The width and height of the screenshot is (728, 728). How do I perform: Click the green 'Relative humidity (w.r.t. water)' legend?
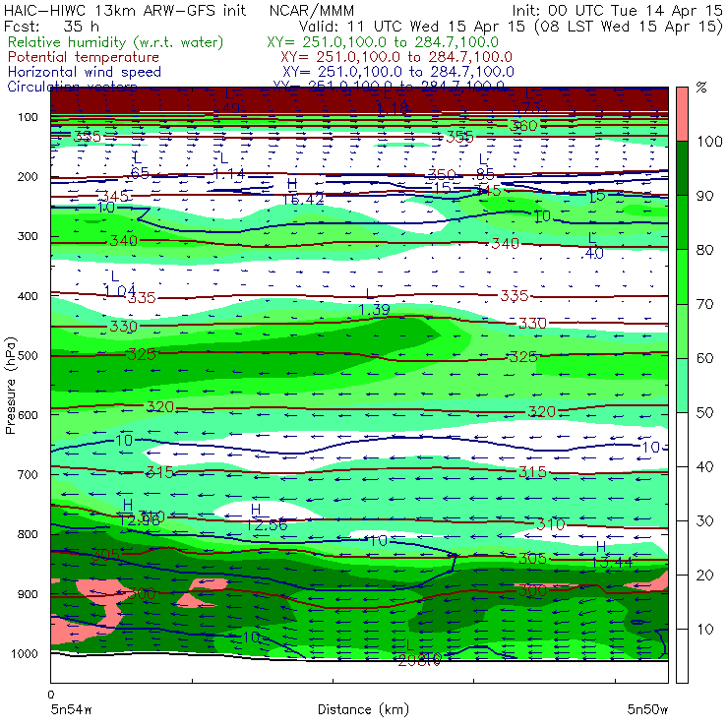tap(116, 42)
